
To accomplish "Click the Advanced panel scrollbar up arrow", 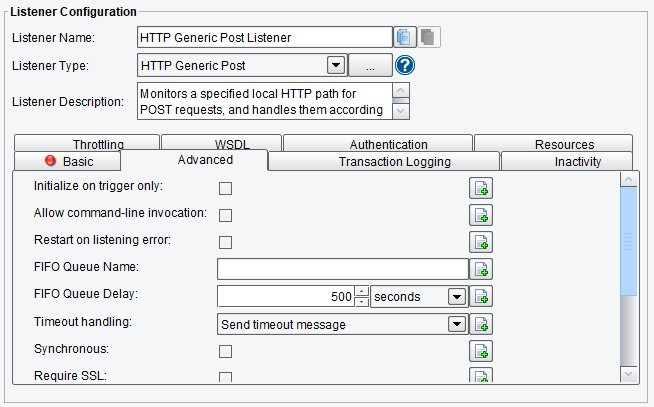I will [x=629, y=179].
